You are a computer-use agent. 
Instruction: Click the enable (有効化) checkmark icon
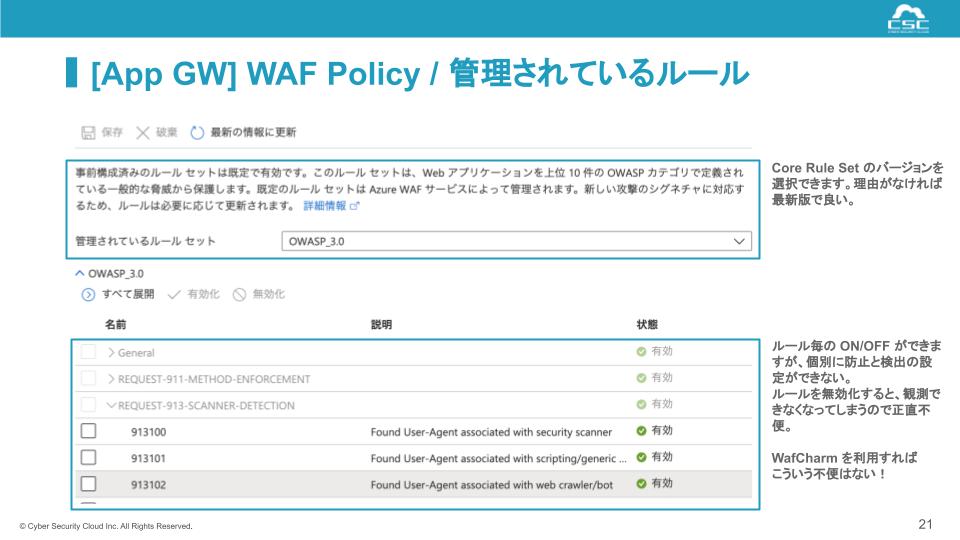point(174,294)
